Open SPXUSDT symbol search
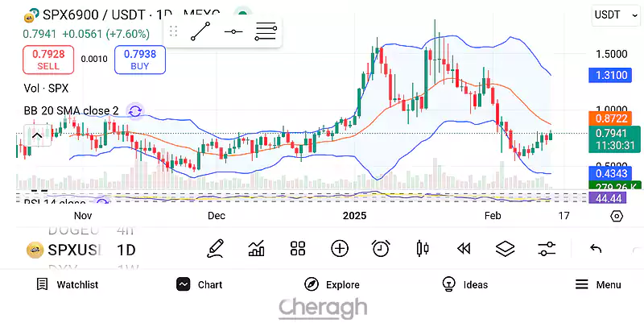Screen dimensions: 644x327 [x=75, y=250]
